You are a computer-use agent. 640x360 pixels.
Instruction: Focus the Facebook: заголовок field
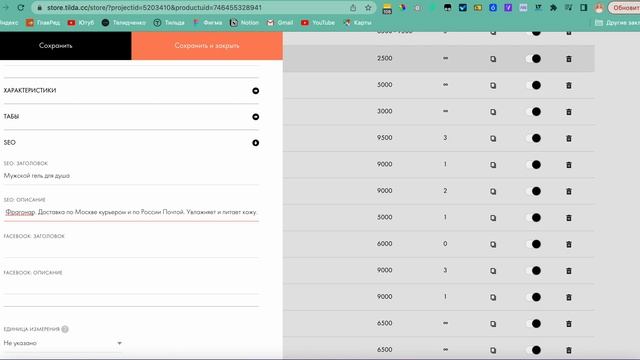(131, 249)
